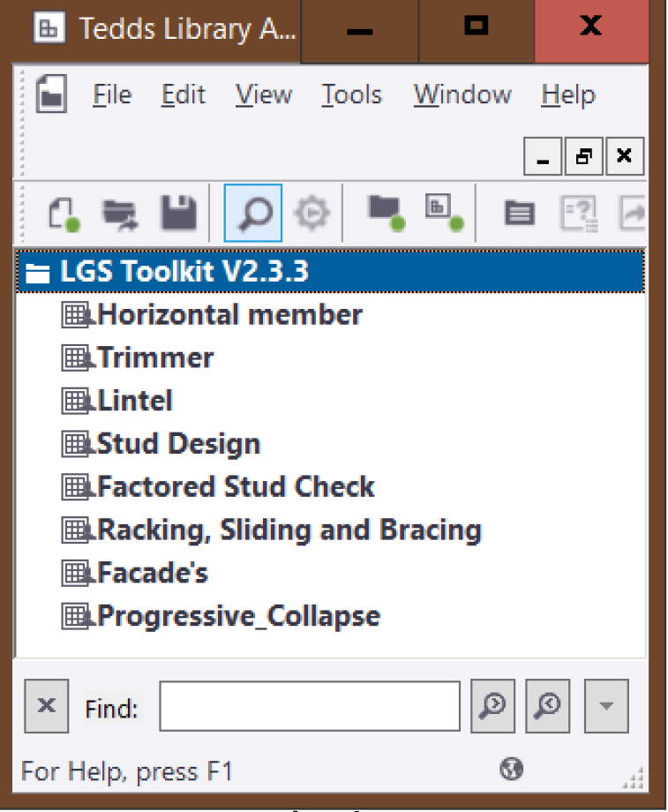Select the Stud Design item
This screenshot has width=668, height=812.
(x=177, y=444)
